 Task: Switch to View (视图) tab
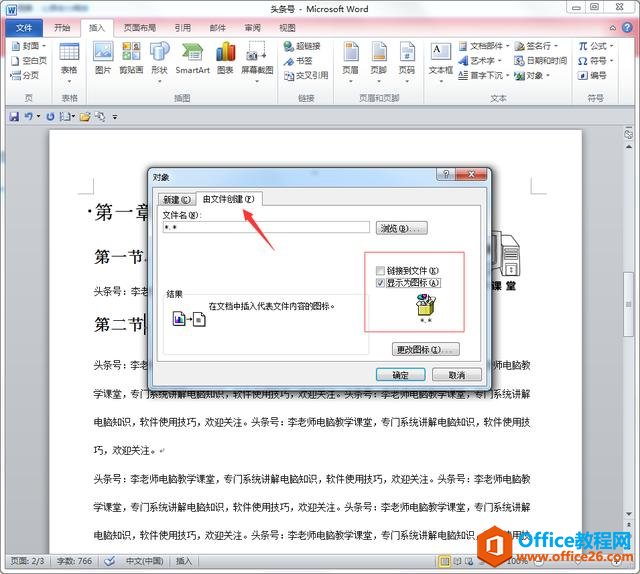[x=287, y=28]
